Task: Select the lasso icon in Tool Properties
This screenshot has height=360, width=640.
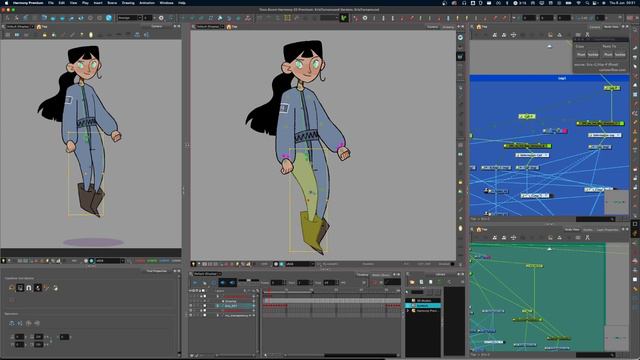Action: [x=11, y=288]
